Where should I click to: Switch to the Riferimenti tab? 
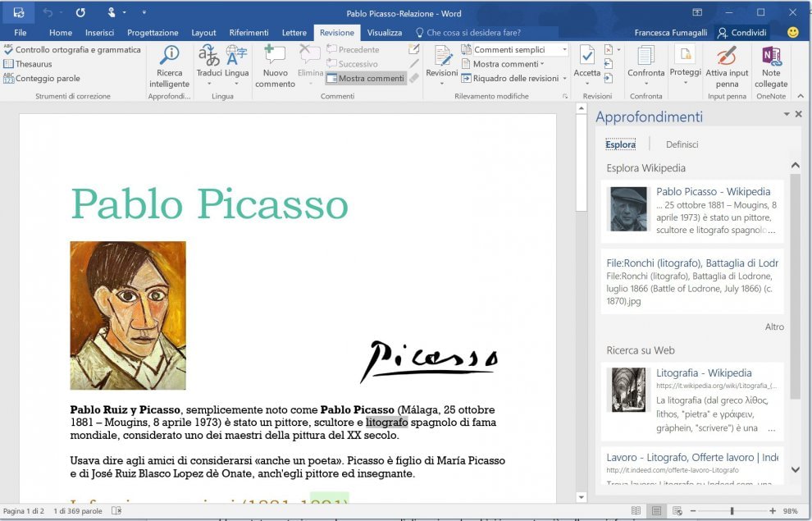tap(249, 33)
